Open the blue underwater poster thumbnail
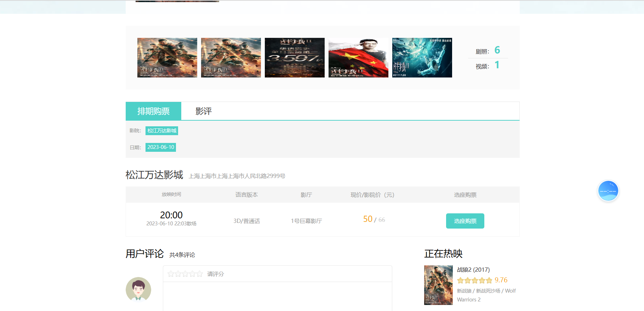Viewport: 644px width, 311px height. coord(422,58)
